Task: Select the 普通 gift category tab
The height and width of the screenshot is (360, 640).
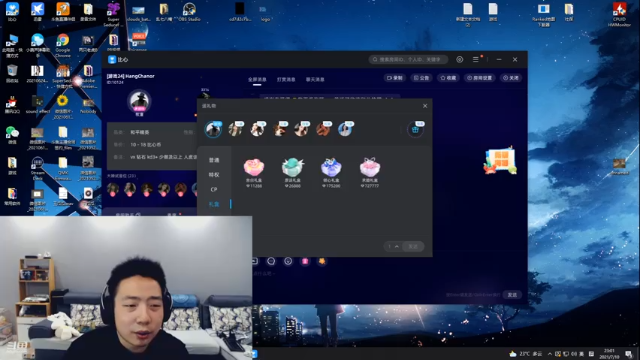Action: tap(214, 160)
